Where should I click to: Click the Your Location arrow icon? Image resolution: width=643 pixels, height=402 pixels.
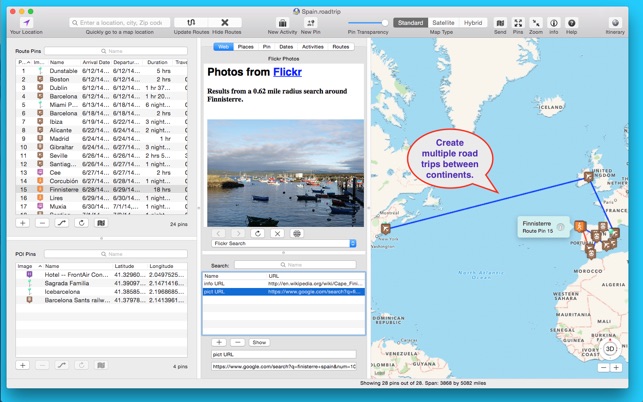tap(27, 23)
